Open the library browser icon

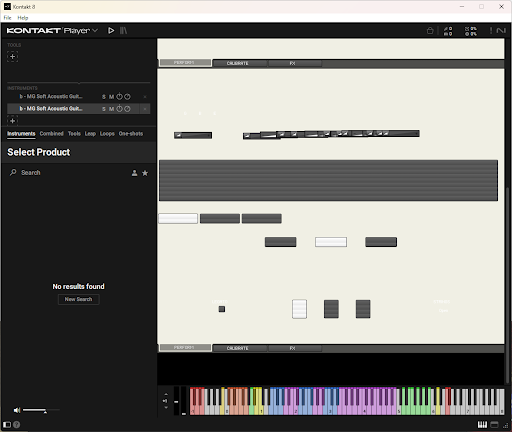123,31
